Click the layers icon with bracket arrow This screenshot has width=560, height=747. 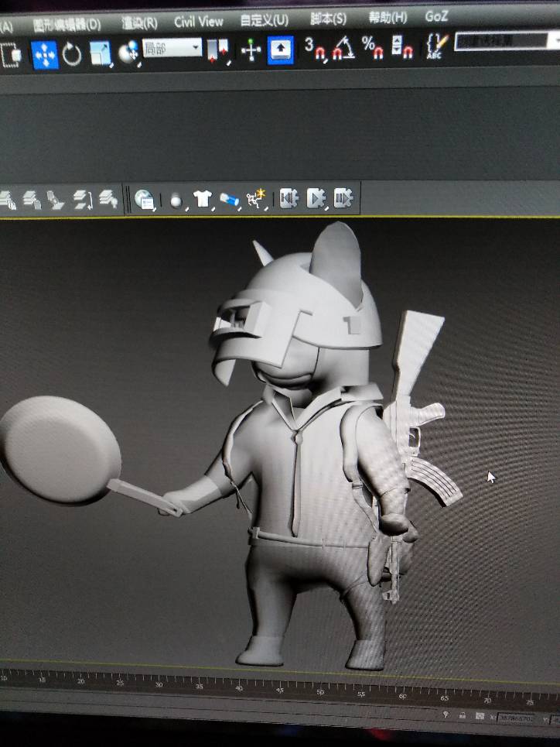(83, 199)
